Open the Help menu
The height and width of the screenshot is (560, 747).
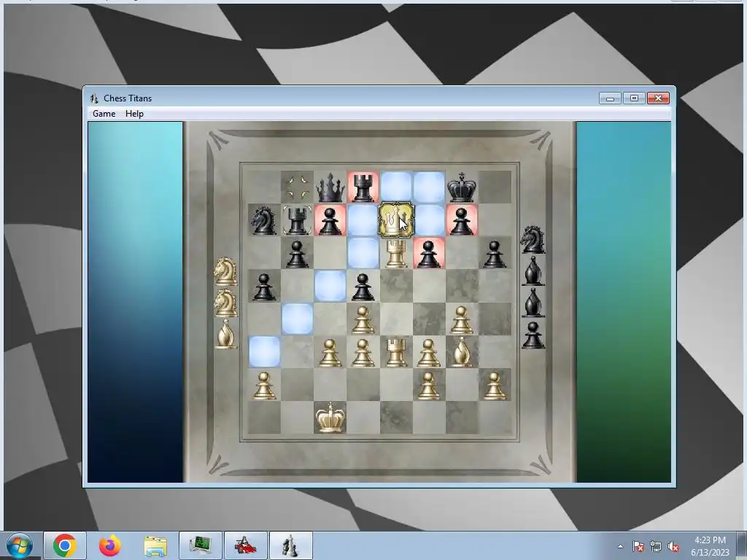coord(134,113)
